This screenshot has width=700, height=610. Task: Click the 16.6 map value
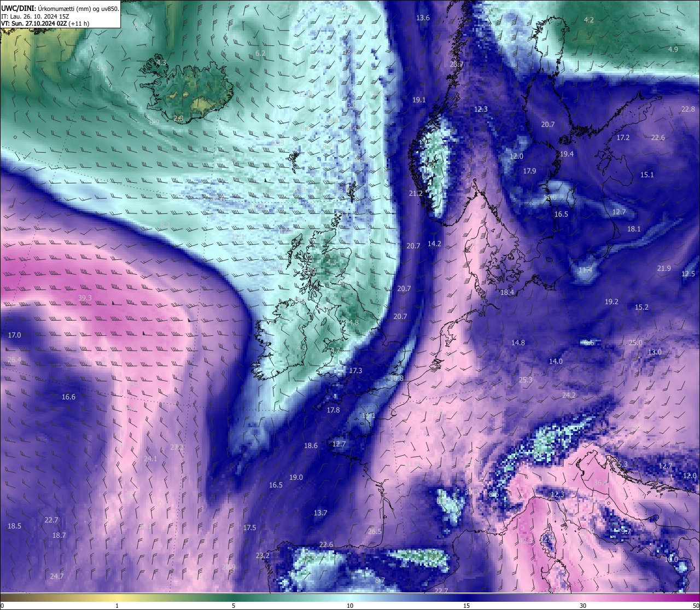(68, 397)
